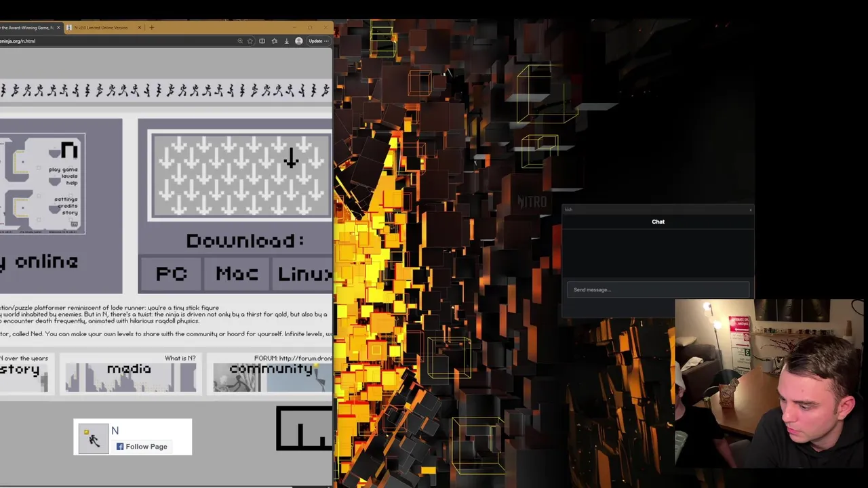868x488 pixels.
Task: Click the N page name in Facebook widget
Action: pyautogui.click(x=115, y=430)
